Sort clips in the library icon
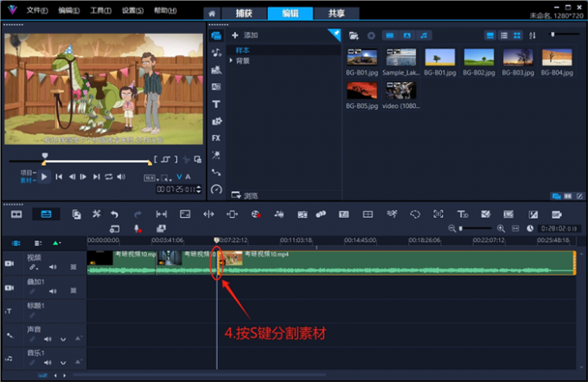 532,35
